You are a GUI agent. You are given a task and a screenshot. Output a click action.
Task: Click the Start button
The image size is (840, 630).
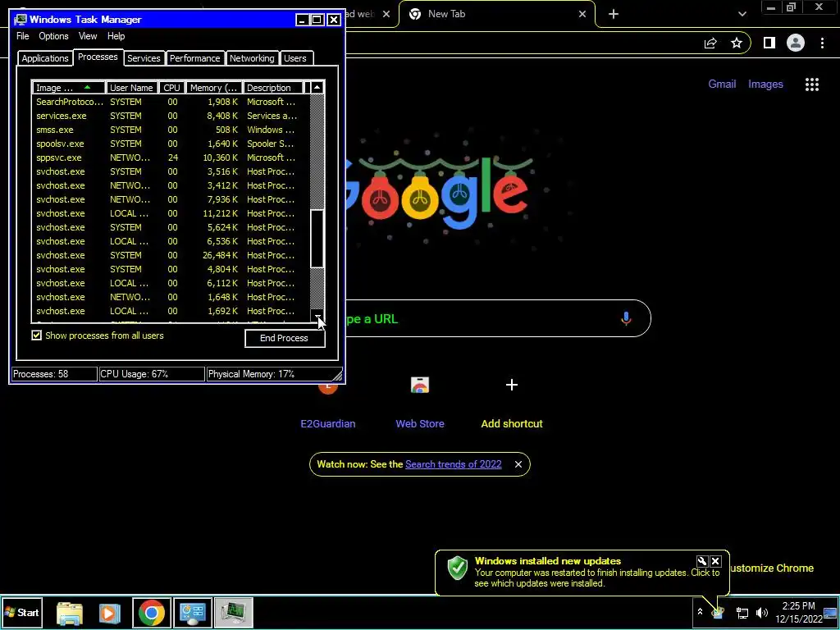pos(21,612)
